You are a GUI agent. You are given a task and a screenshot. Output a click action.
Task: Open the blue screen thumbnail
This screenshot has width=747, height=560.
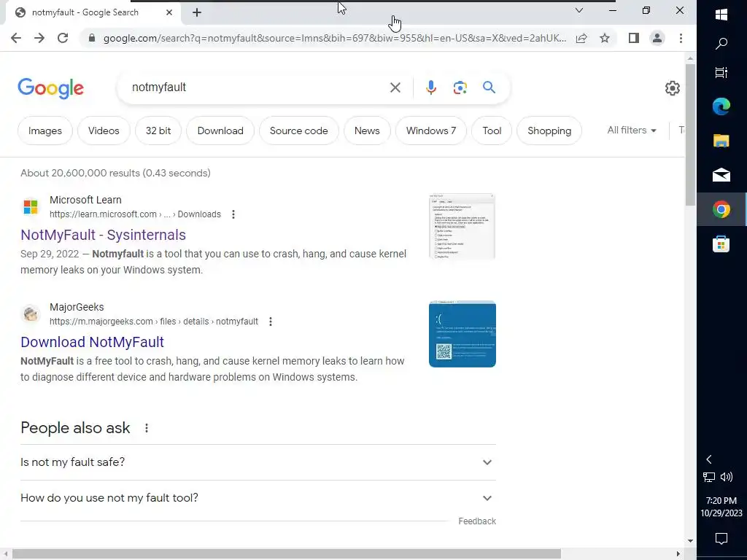coord(462,334)
